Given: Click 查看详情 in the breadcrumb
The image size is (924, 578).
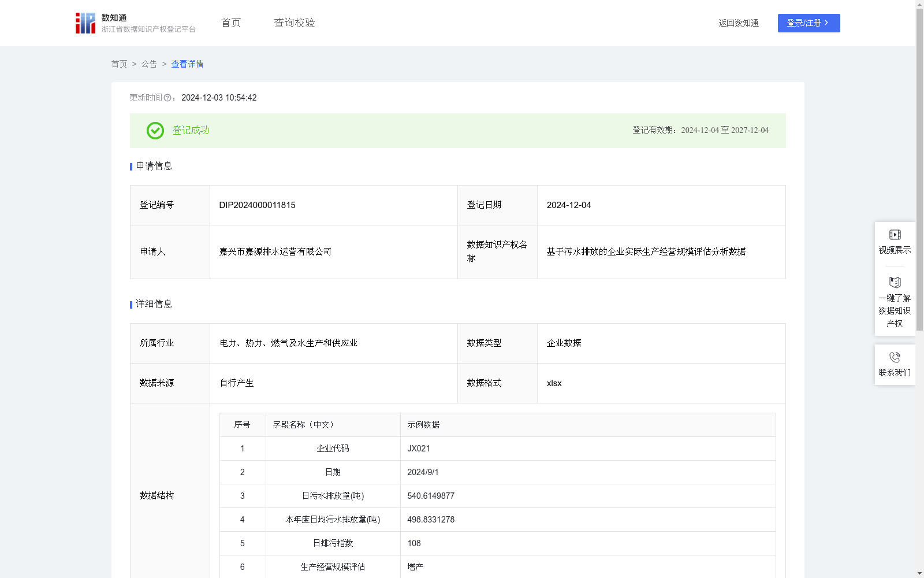Looking at the screenshot, I should tap(187, 64).
